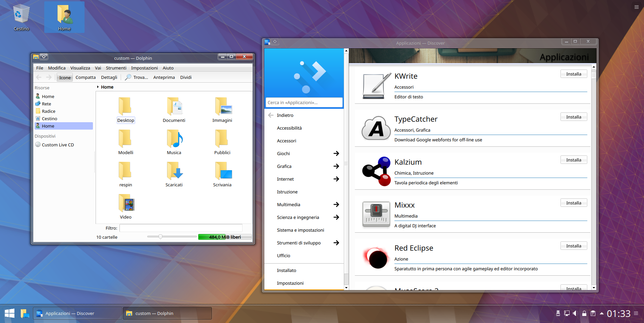Click Dolphin forward navigation arrow
Viewport: 644px width, 323px height.
(49, 77)
